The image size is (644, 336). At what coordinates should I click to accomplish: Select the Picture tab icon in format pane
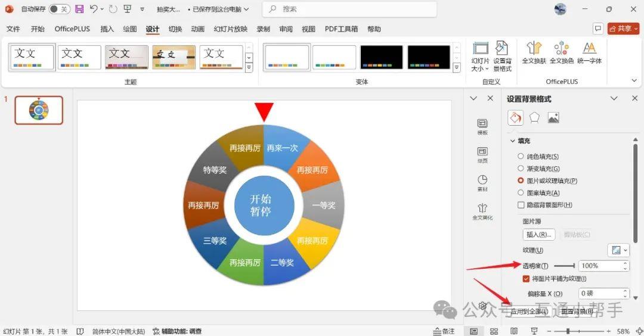pos(553,118)
